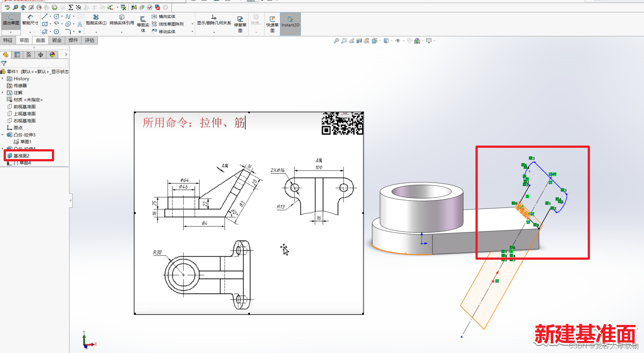The image size is (644, 353).
Task: Click Move Entities (移动实体) button
Action: (x=164, y=32)
